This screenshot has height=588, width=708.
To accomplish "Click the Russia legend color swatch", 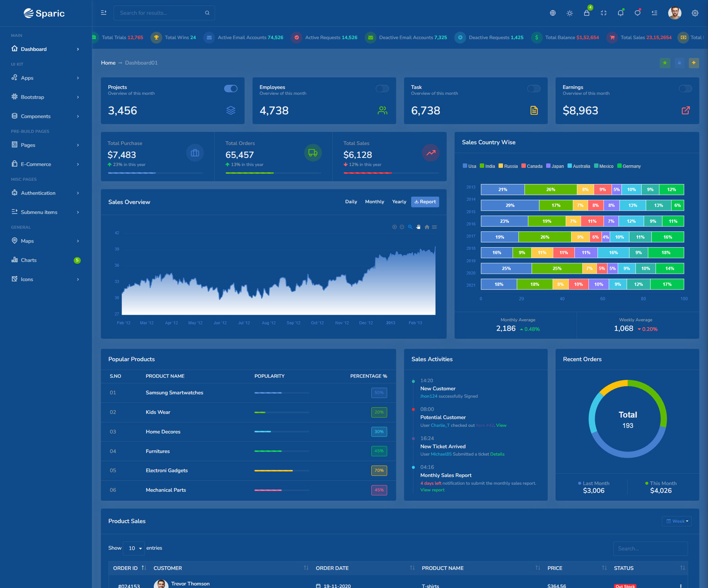I will tap(500, 166).
